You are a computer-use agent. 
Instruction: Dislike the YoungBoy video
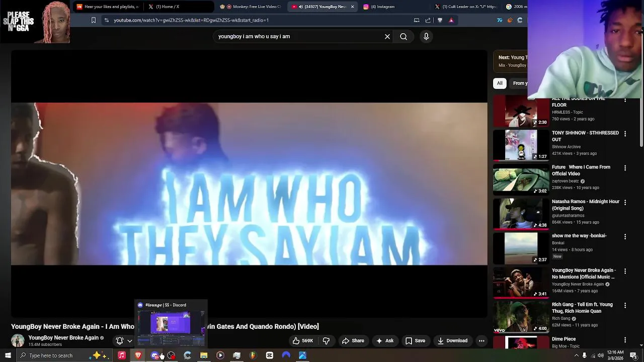coord(326,340)
